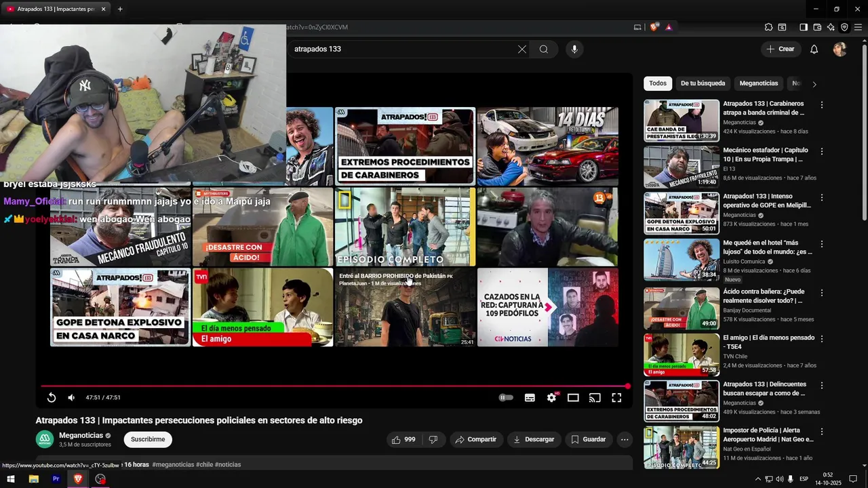The image size is (868, 488).
Task: Replay the finished video
Action: pyautogui.click(x=52, y=398)
